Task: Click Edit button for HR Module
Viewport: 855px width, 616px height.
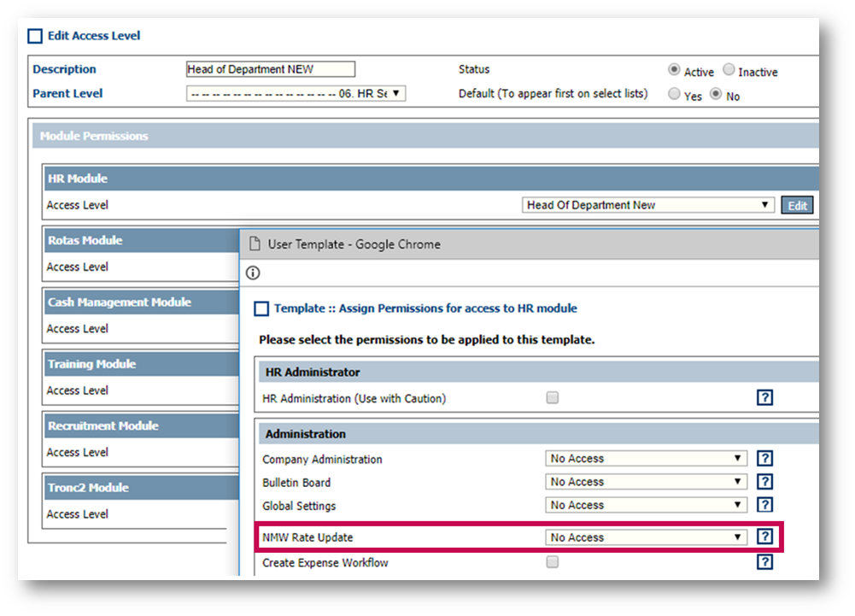Action: (796, 205)
